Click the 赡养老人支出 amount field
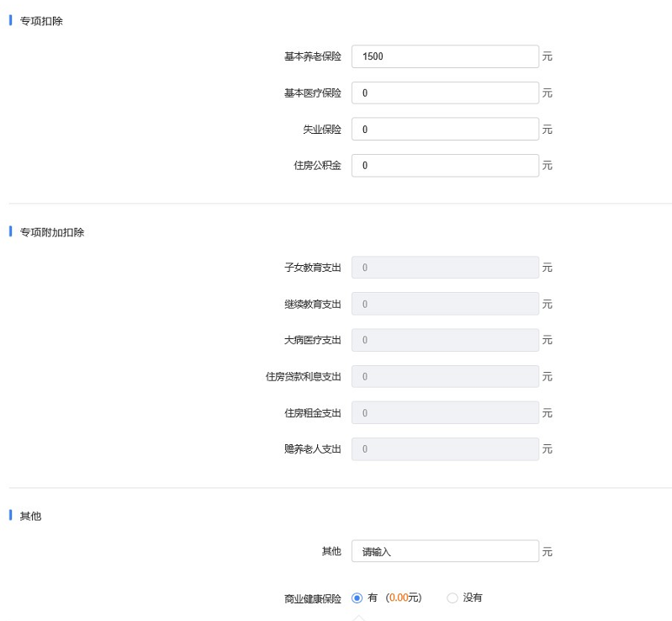The image size is (672, 621). (x=445, y=449)
